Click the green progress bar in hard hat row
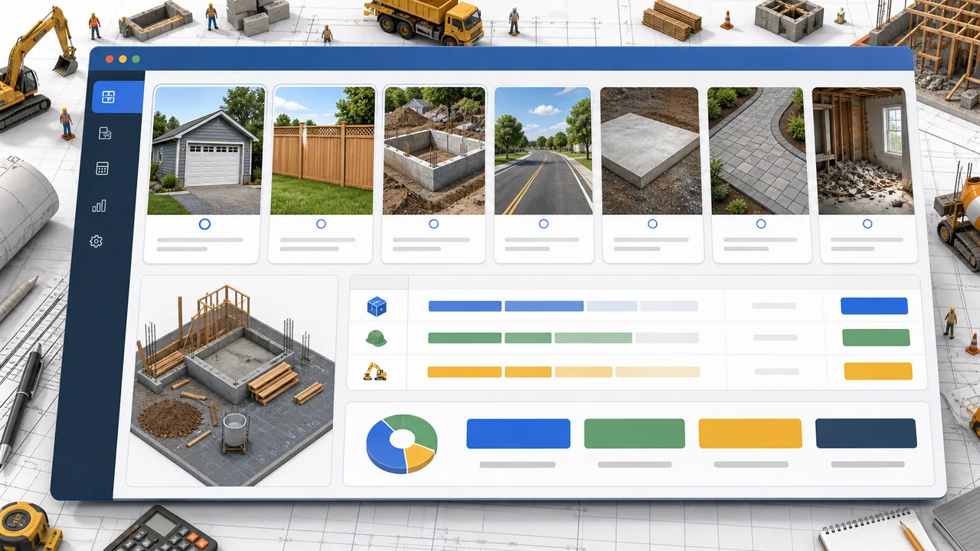Viewport: 980px width, 551px height. 563,337
